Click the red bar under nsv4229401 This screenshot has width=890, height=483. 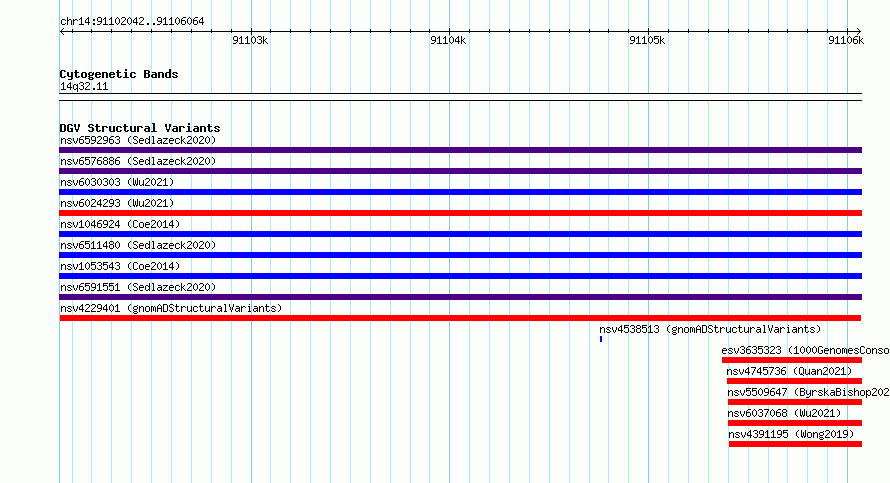tap(460, 318)
